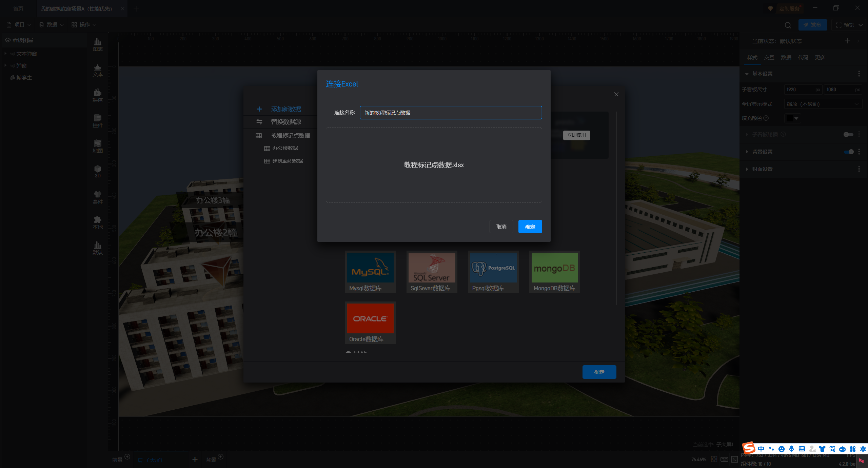Toggle the 背景设置 switch
The width and height of the screenshot is (868, 468).
849,152
